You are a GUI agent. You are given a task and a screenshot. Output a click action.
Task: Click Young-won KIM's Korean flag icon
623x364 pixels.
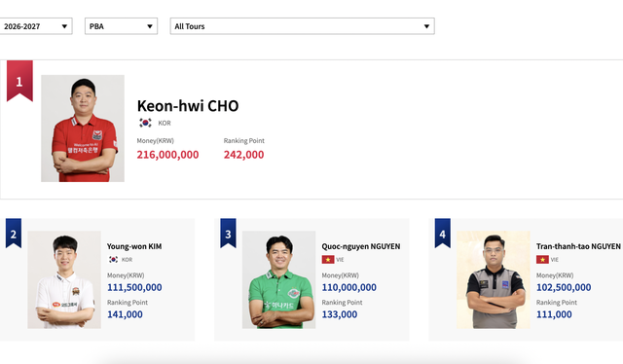pyautogui.click(x=113, y=260)
